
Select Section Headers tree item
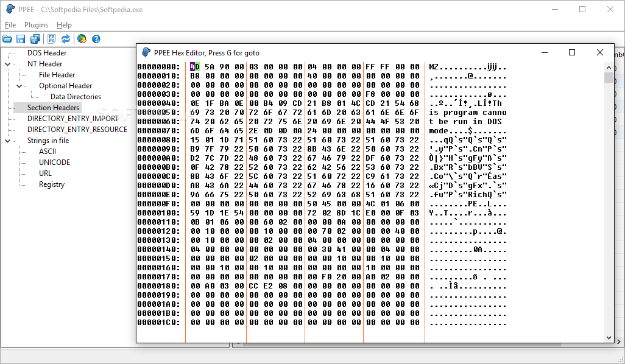point(54,108)
